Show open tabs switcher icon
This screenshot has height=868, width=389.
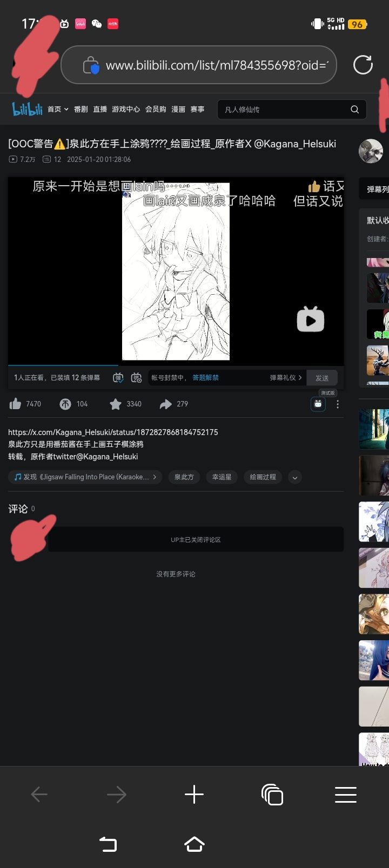pyautogui.click(x=272, y=795)
